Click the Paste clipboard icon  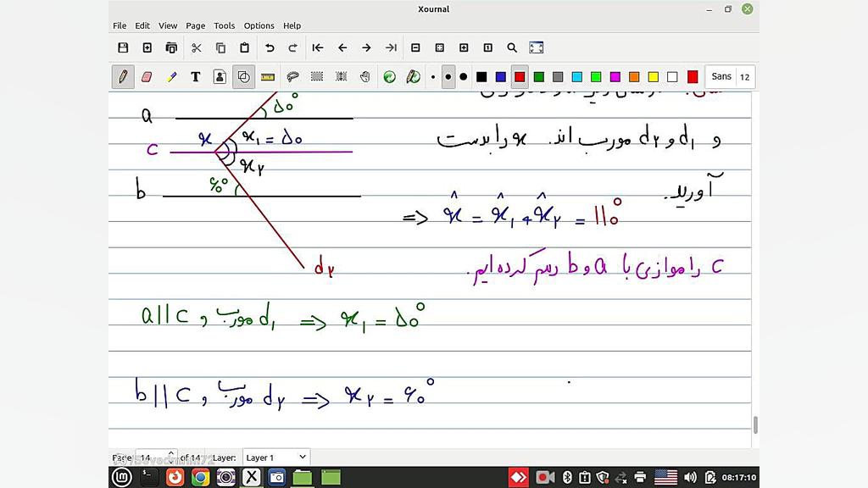pos(245,47)
